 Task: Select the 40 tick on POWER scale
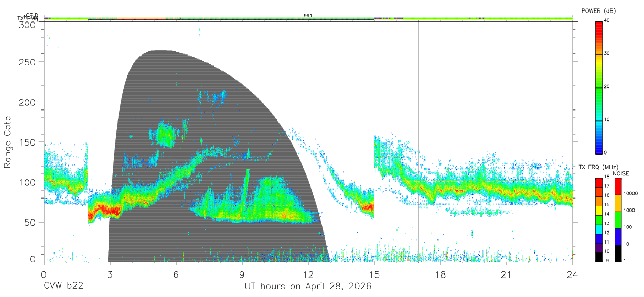point(607,21)
